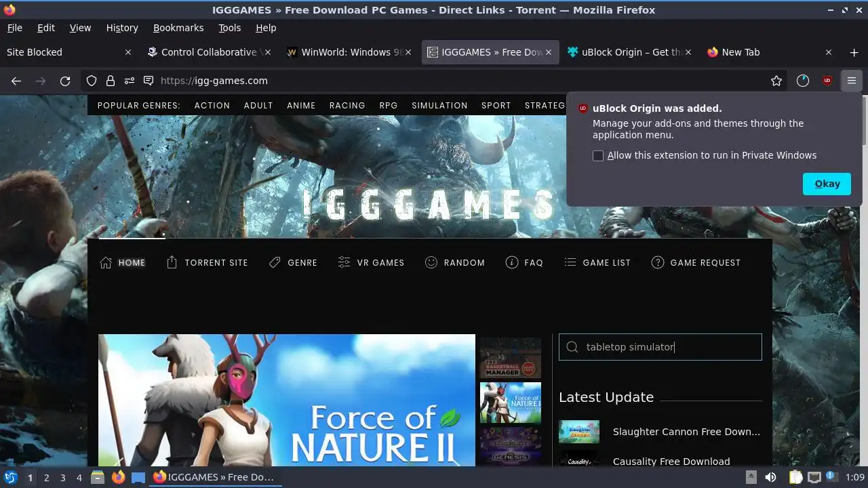Show site security padlock info
The height and width of the screenshot is (488, 868).
point(111,81)
